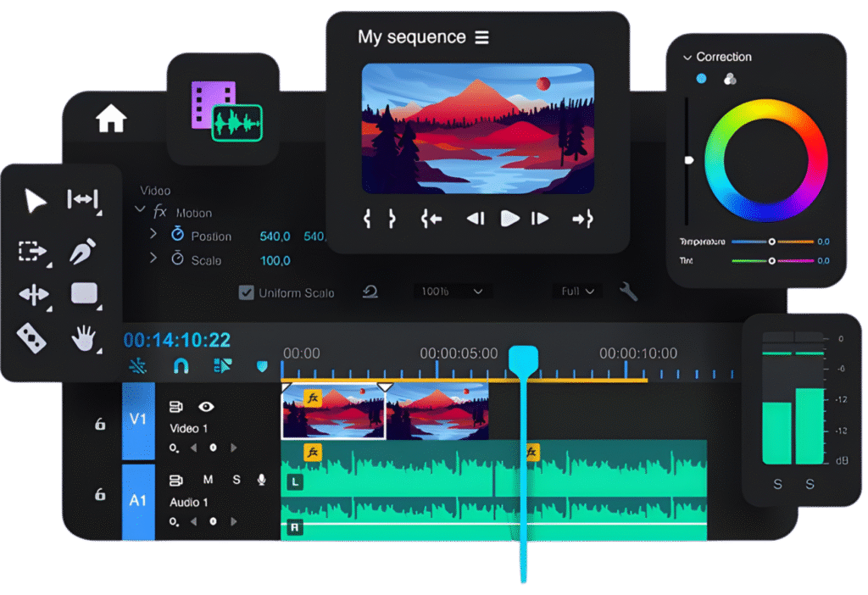
Task: Open the Full playback resolution dropdown
Action: coord(579,292)
